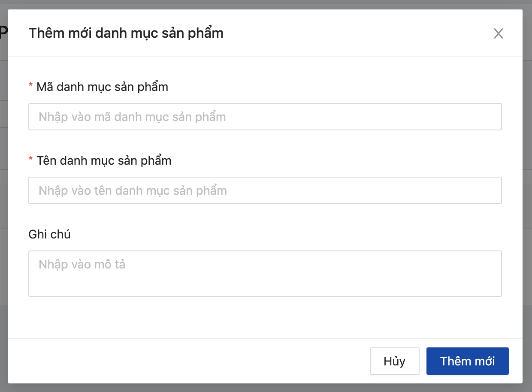
Task: Click the "Mã danh mục sản phẩm" label
Action: click(102, 87)
